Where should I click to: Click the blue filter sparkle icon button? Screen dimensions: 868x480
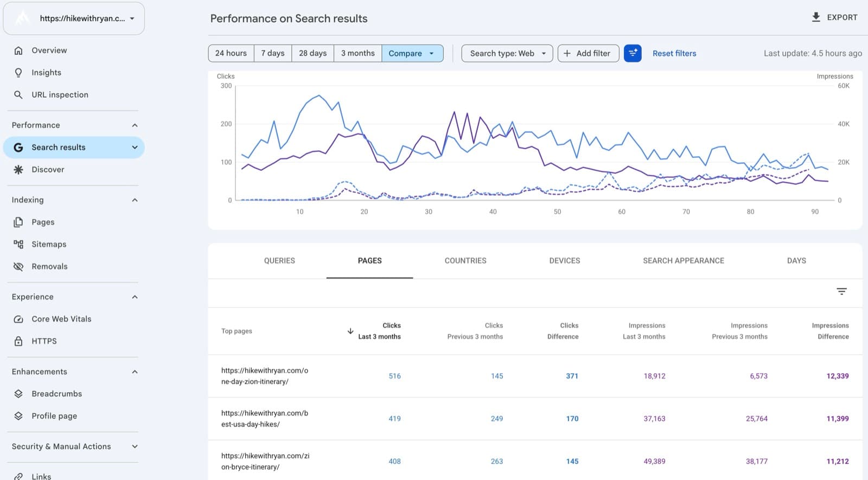click(x=633, y=53)
